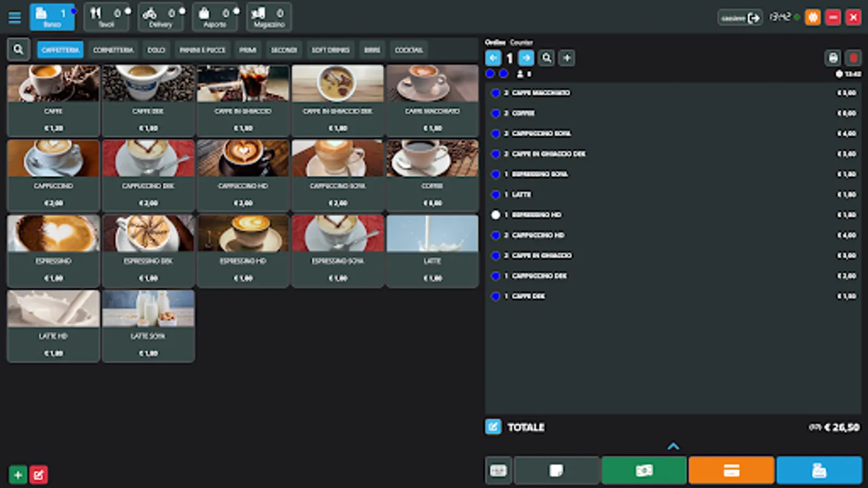Toggle the blue dot on Cappuccino Dek order row
868x488 pixels.
pyautogui.click(x=495, y=275)
